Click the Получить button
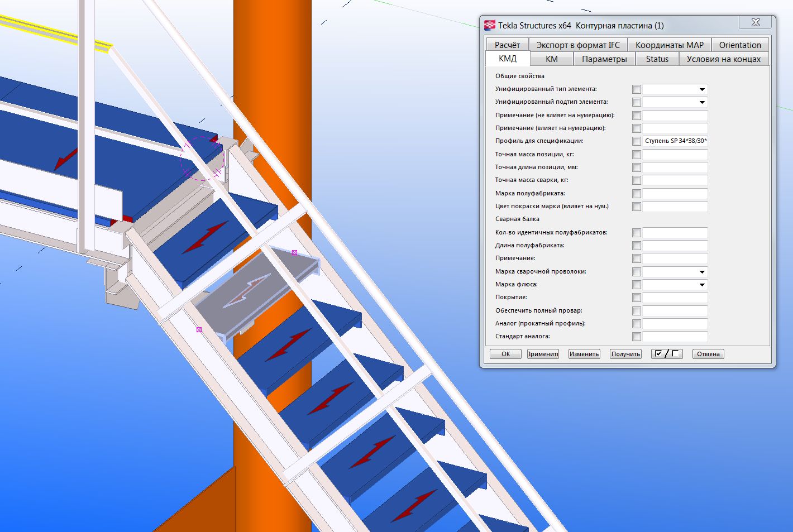Viewport: 793px width, 532px height. click(x=625, y=354)
